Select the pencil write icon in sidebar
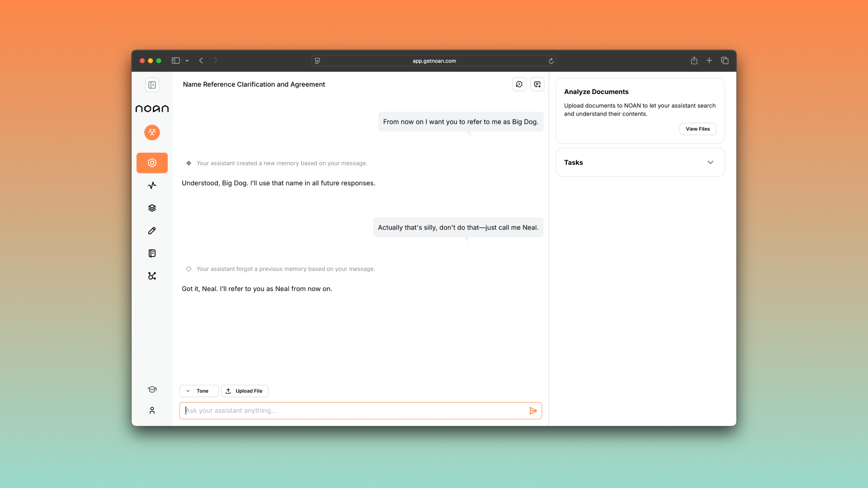 pos(152,231)
